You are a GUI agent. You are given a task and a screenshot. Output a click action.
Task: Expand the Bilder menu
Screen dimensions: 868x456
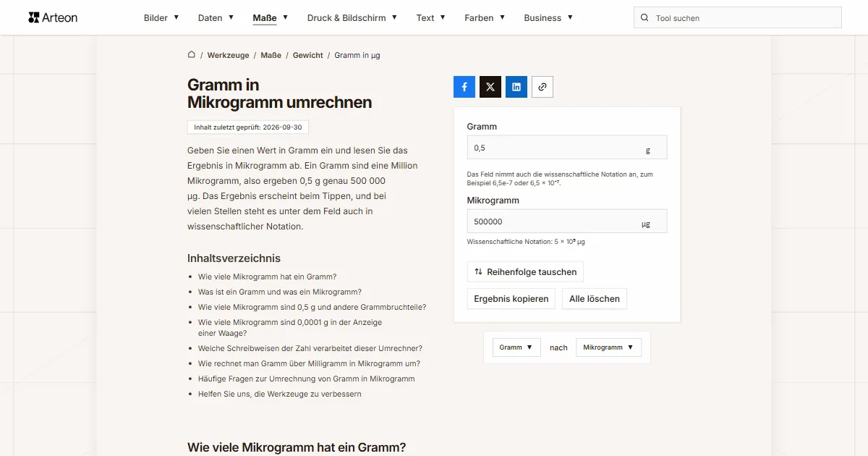161,18
